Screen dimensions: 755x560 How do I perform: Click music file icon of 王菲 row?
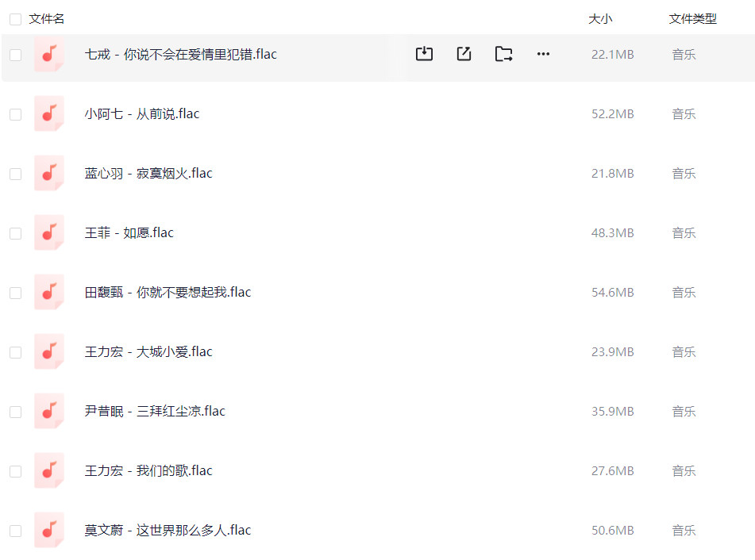tap(49, 233)
